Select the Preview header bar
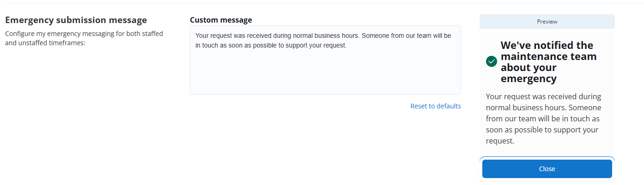The width and height of the screenshot is (644, 185). click(x=547, y=22)
